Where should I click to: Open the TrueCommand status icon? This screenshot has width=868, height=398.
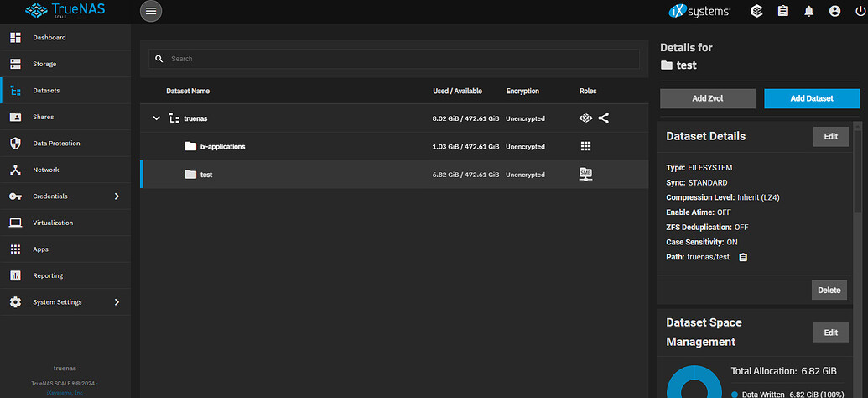pyautogui.click(x=756, y=11)
